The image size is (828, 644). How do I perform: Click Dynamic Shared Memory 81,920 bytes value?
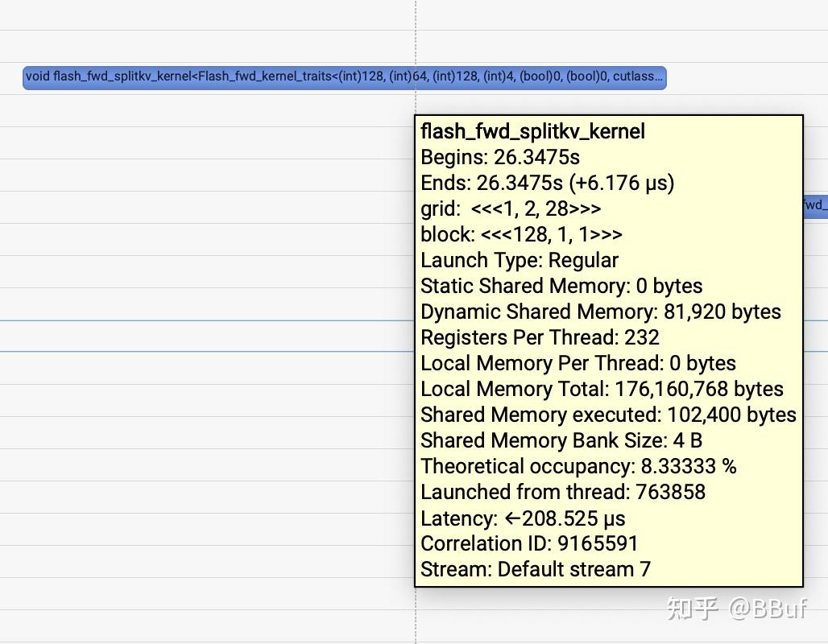click(x=722, y=312)
